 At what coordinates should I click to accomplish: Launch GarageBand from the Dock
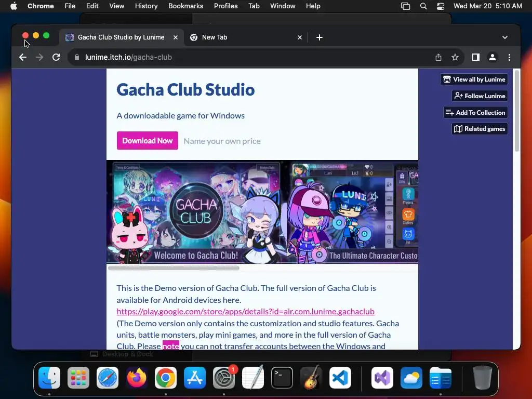pos(311,378)
